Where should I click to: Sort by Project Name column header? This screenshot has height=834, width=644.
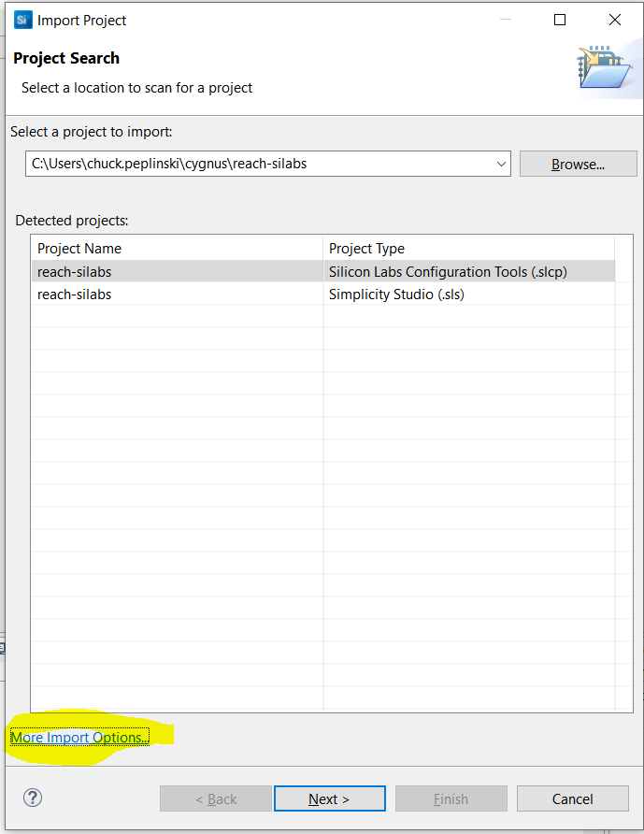click(x=177, y=249)
